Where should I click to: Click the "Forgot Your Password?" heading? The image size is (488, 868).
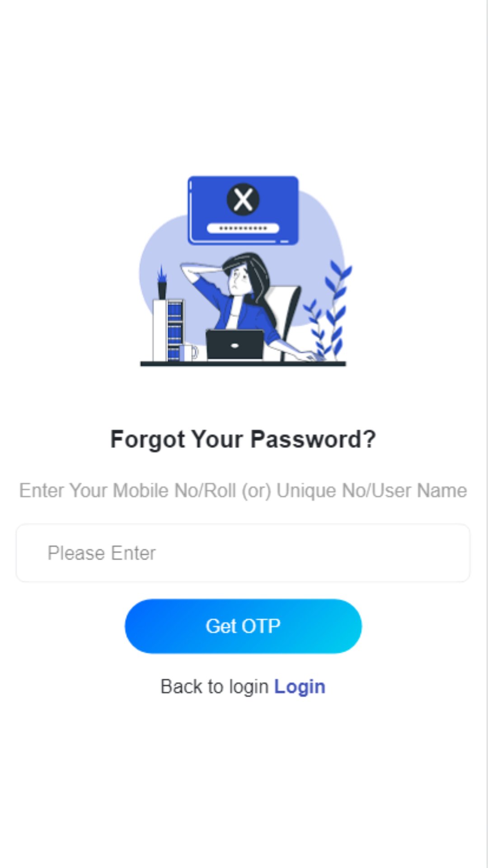pyautogui.click(x=243, y=439)
